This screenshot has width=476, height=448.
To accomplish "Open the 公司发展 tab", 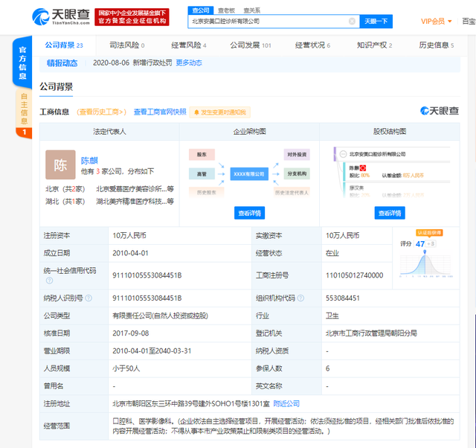I will [x=251, y=45].
